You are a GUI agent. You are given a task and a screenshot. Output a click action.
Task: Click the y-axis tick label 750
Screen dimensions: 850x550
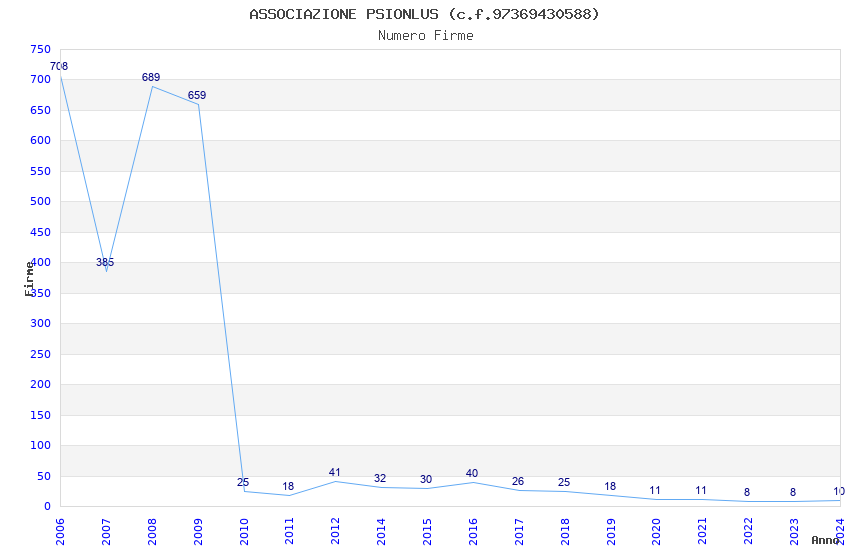point(41,49)
